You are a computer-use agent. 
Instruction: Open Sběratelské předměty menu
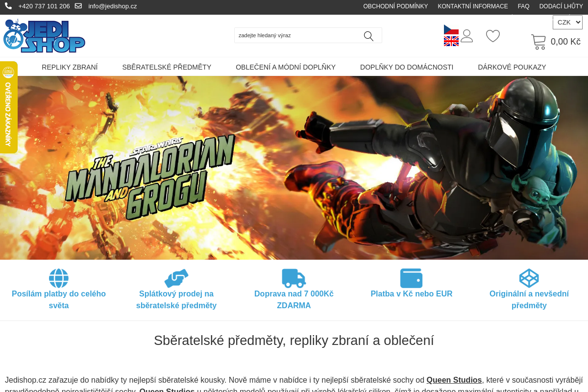pos(167,67)
